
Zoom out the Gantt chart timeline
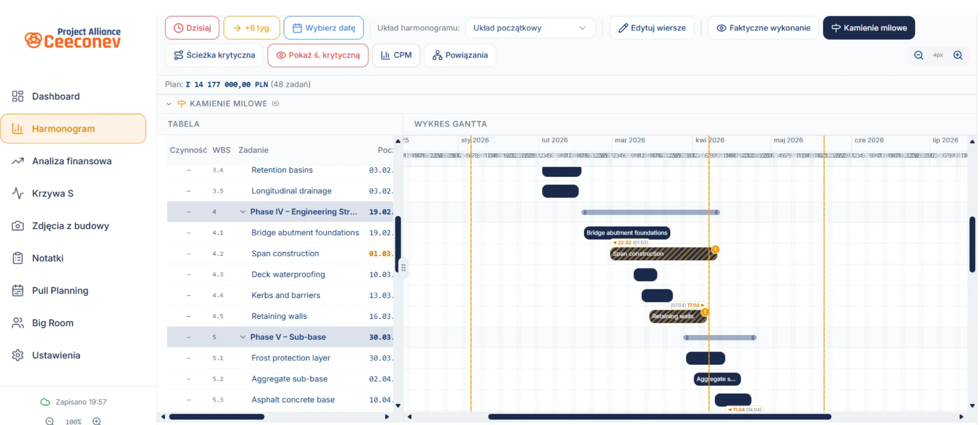coord(918,55)
